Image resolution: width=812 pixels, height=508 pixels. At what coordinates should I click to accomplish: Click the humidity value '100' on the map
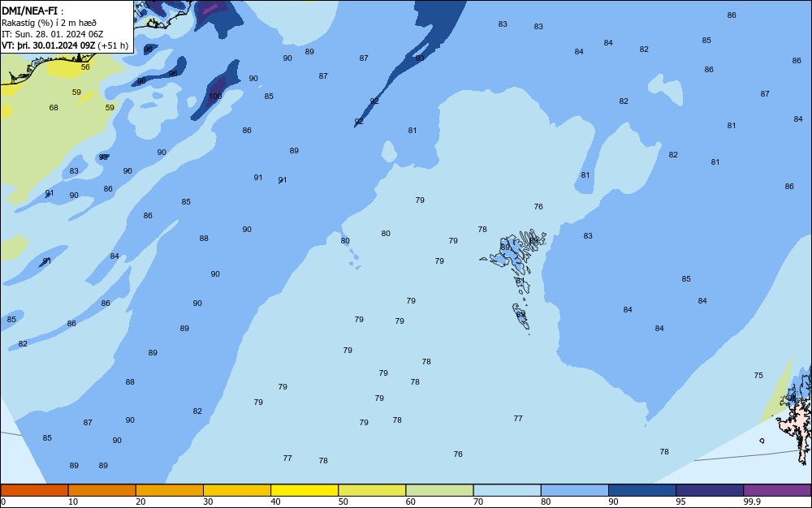215,97
